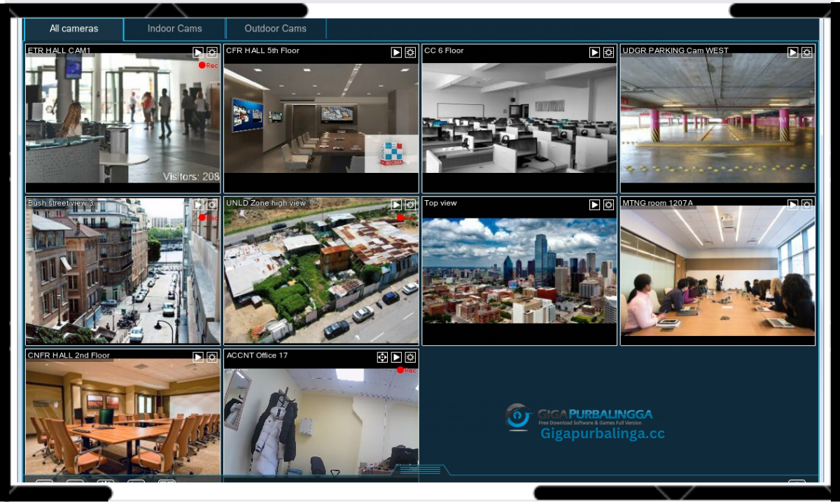Click the 'ETR HALL CAM1' title text
Screen dimensions: 840x504
coord(59,50)
